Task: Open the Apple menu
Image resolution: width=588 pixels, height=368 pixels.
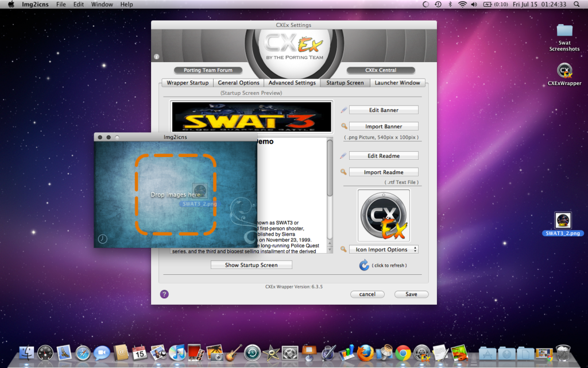Action: pos(11,4)
